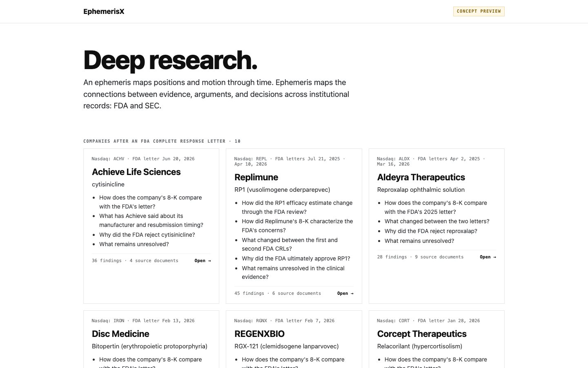The height and width of the screenshot is (368, 588).
Task: Click "What remains unresolved?" in Aldeyra card
Action: pos(419,241)
